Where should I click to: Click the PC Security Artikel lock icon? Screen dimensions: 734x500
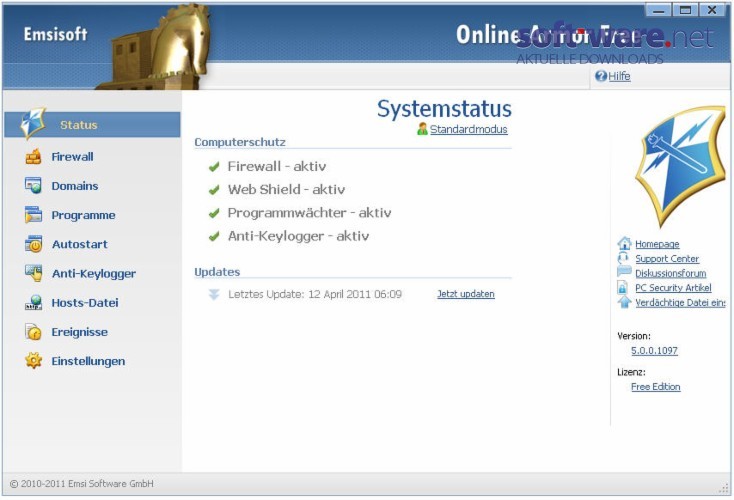point(623,287)
